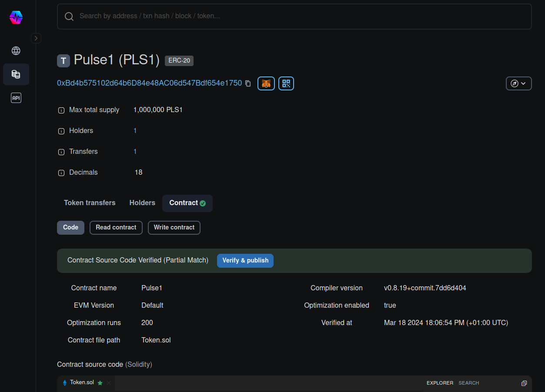Click the PulseChain logo icon
The height and width of the screenshot is (392, 545).
click(16, 17)
